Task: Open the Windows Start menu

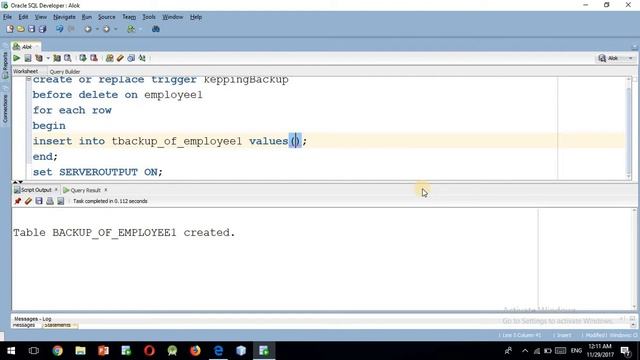Action: pyautogui.click(x=11, y=351)
